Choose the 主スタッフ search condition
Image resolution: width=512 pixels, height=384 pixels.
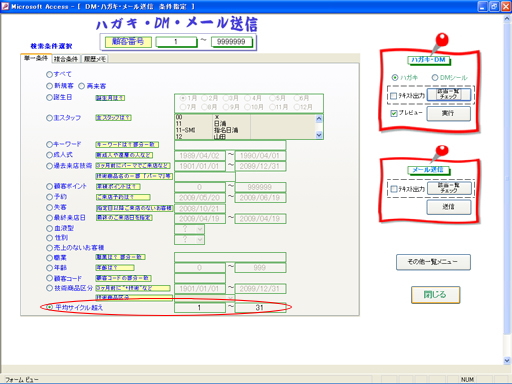coord(49,118)
